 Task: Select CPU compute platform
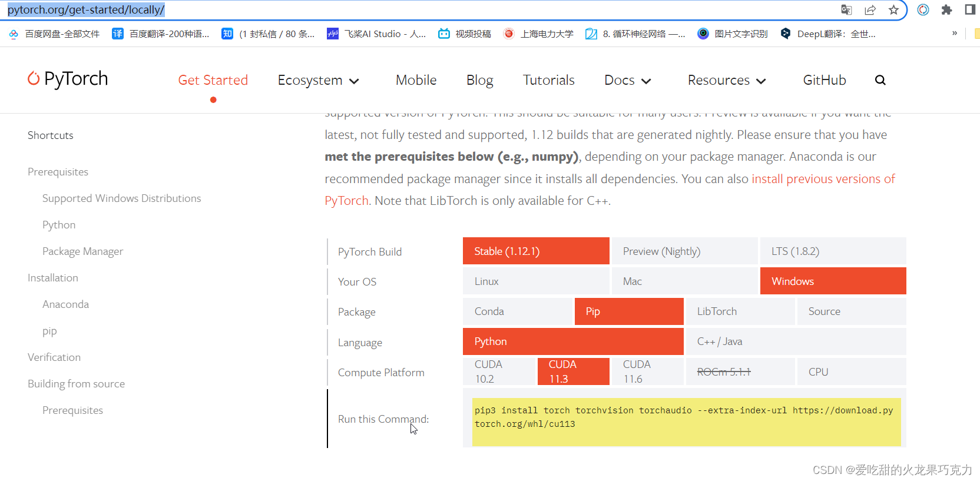click(852, 371)
